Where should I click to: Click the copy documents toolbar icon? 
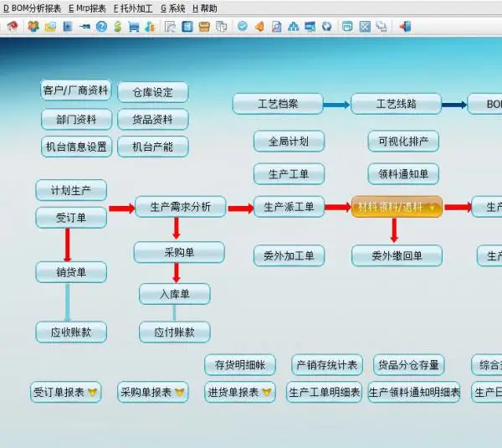click(221, 27)
